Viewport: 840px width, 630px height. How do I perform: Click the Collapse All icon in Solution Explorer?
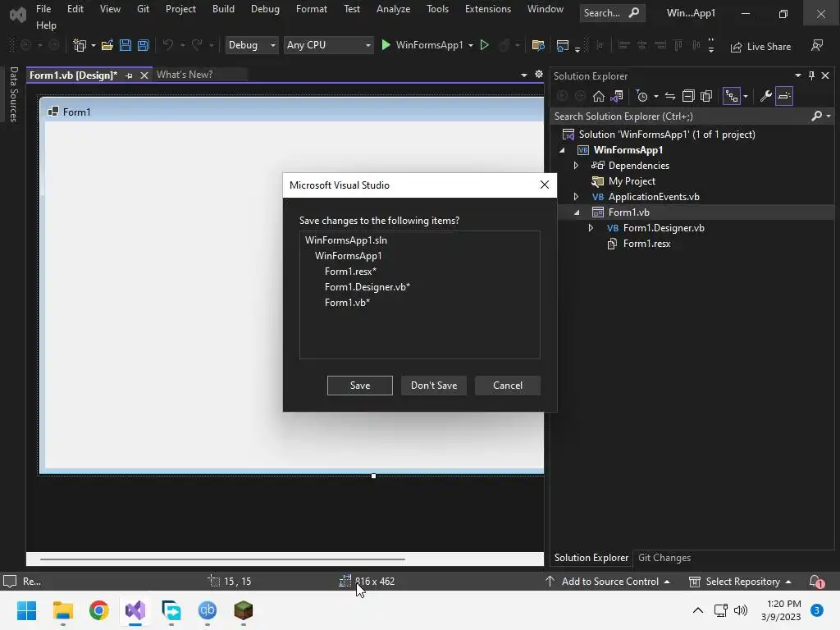click(688, 96)
